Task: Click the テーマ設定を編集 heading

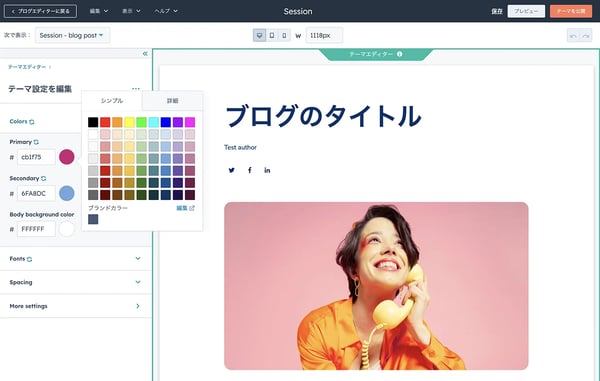Action: pos(40,89)
